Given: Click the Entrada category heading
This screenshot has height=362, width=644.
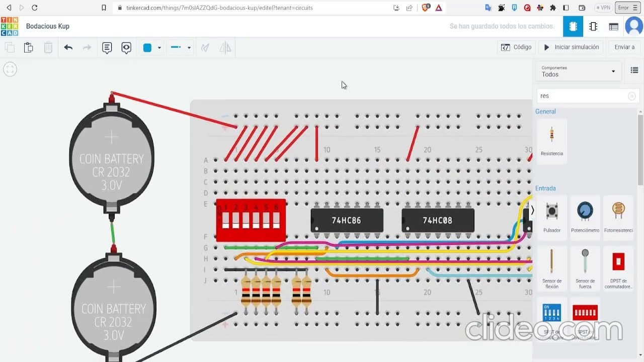Looking at the screenshot, I should (x=545, y=189).
